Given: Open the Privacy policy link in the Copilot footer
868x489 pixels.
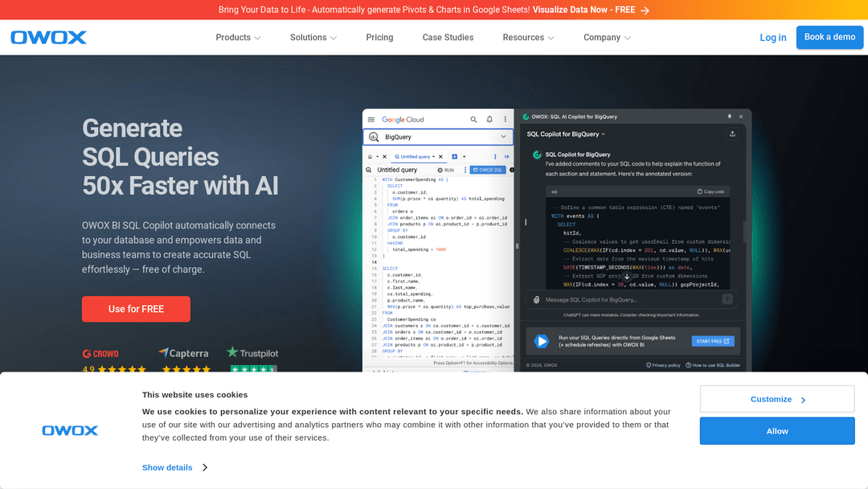Looking at the screenshot, I should pos(663,365).
